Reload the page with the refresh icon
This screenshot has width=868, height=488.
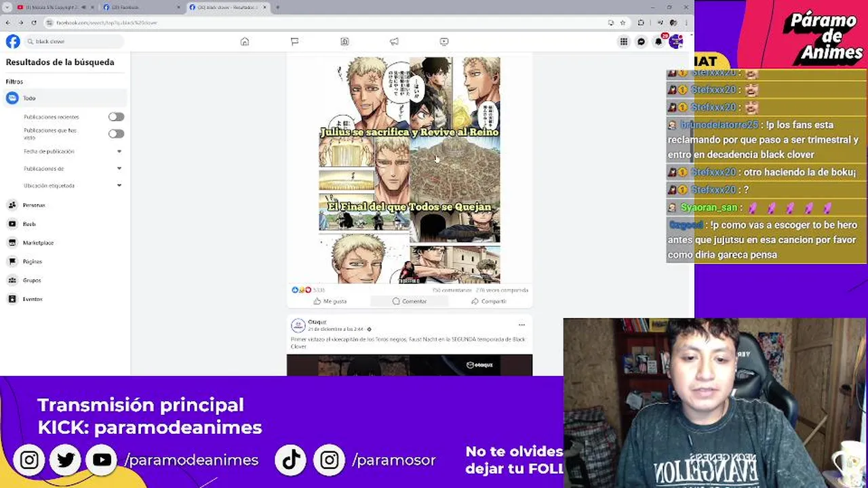click(x=33, y=22)
